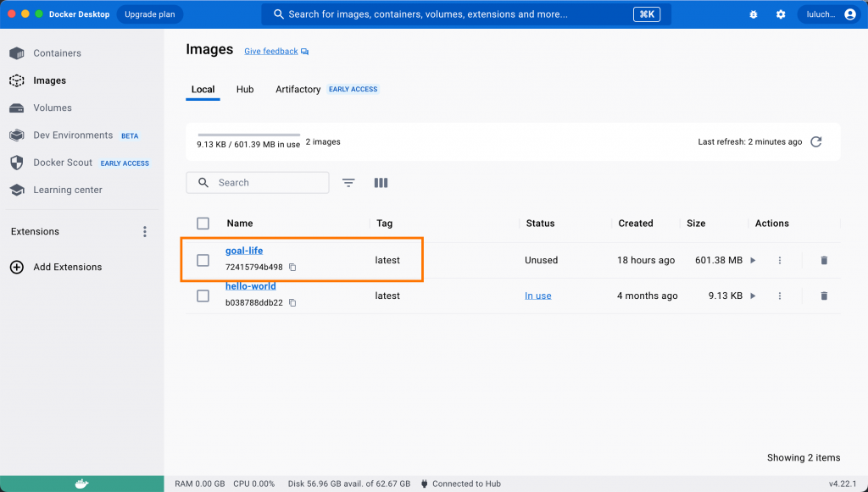The image size is (868, 492).
Task: Delete the goal-life image
Action: pos(824,260)
